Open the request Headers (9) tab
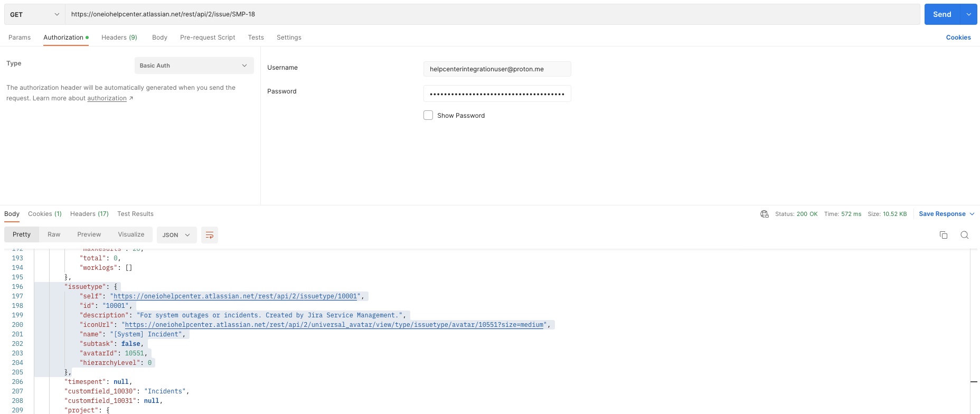Screen dimensions: 980x414 119,37
